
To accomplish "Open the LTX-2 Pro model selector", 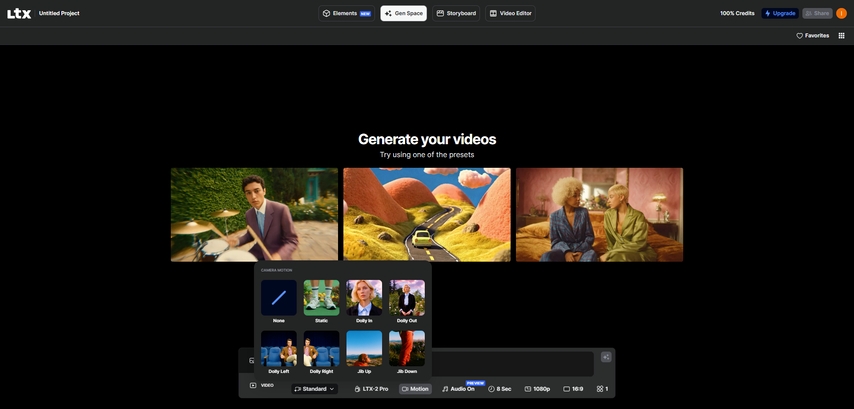I will click(371, 389).
